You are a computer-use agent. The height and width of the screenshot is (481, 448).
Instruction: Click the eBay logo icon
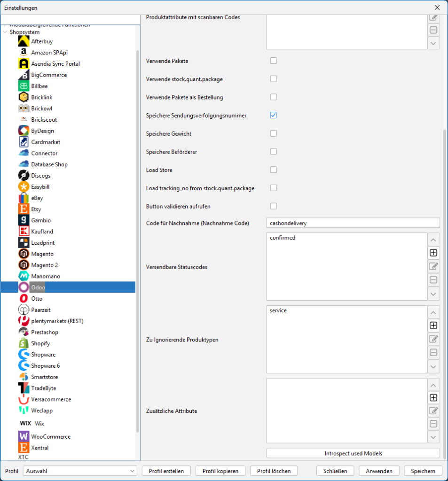click(x=24, y=198)
